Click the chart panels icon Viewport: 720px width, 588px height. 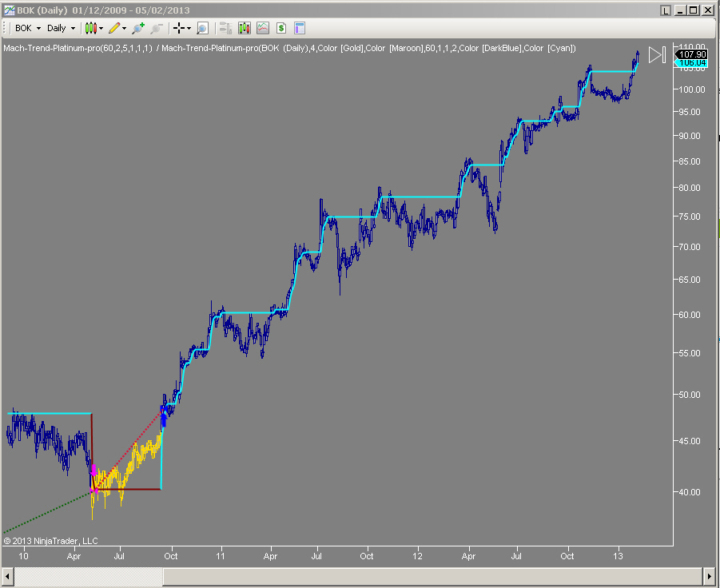click(x=226, y=28)
